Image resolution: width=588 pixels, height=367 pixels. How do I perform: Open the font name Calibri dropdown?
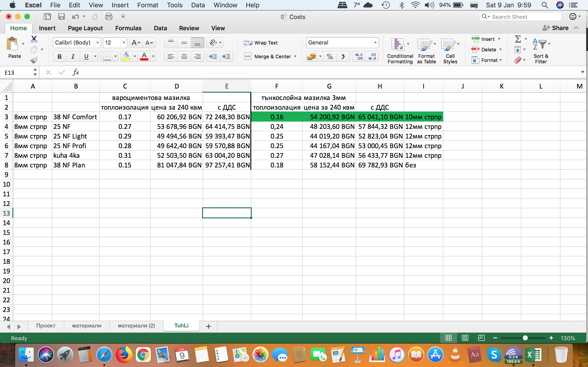pyautogui.click(x=97, y=43)
